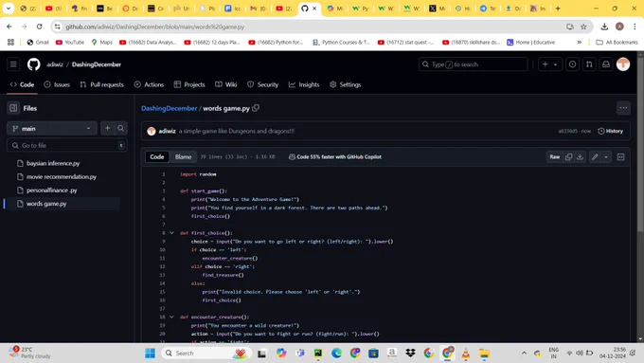View file History
The width and height of the screenshot is (644, 363).
(610, 131)
